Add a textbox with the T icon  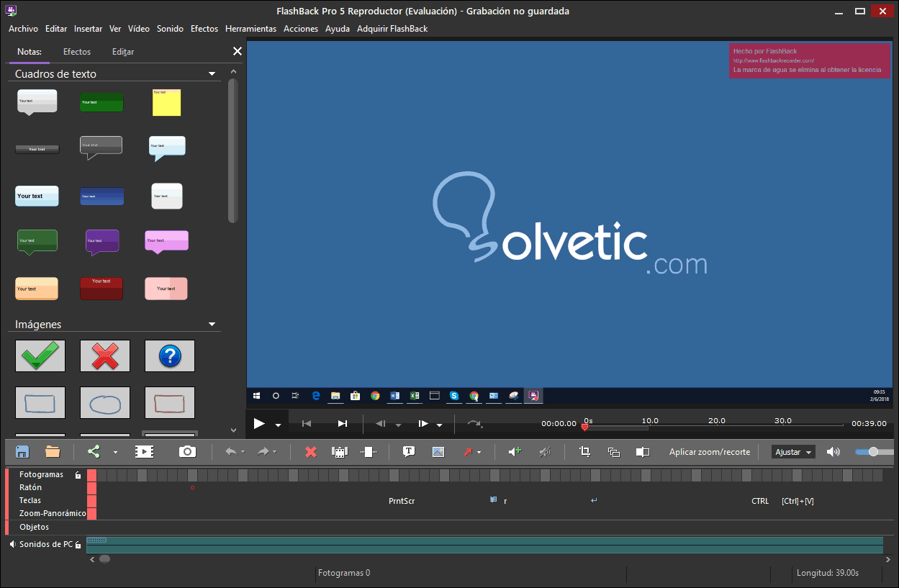[409, 452]
